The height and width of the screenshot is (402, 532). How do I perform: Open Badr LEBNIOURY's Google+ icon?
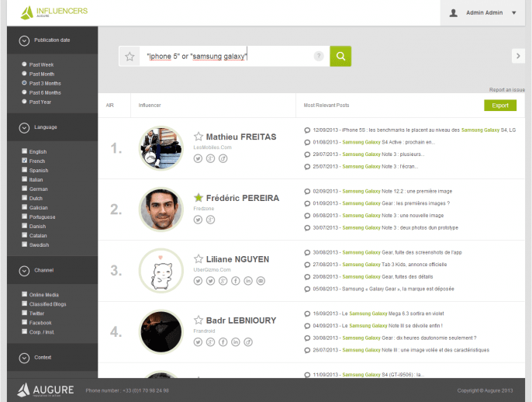(210, 342)
